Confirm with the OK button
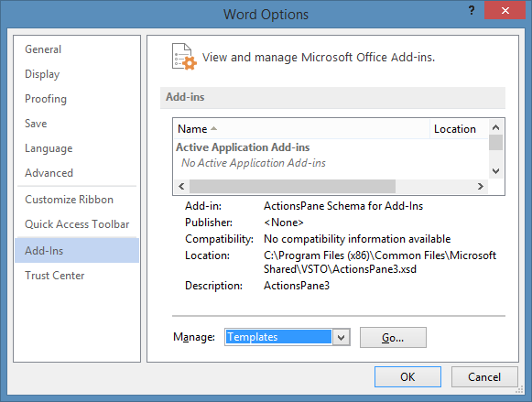This screenshot has width=532, height=402. [x=407, y=377]
